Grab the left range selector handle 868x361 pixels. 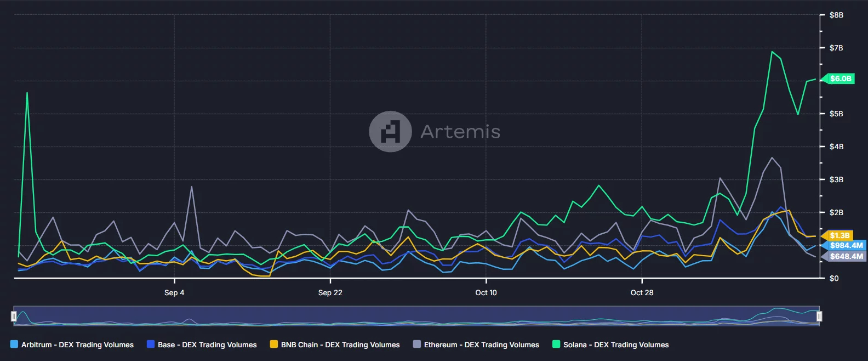14,316
